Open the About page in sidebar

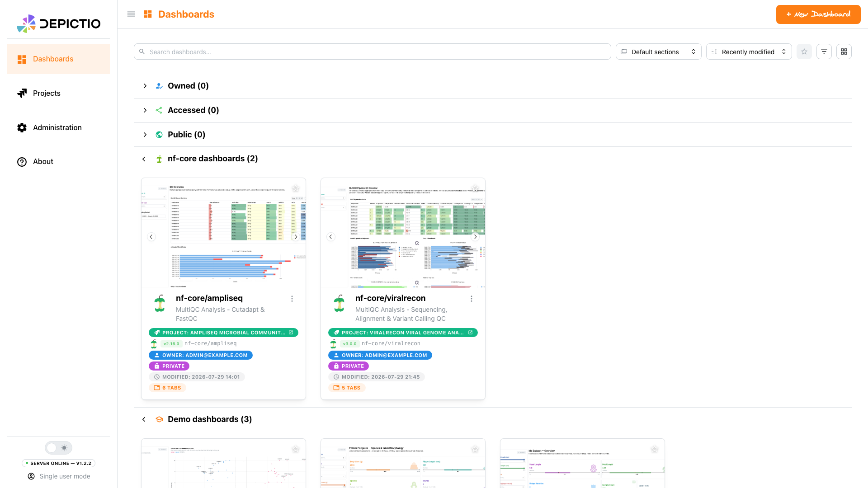59,162
